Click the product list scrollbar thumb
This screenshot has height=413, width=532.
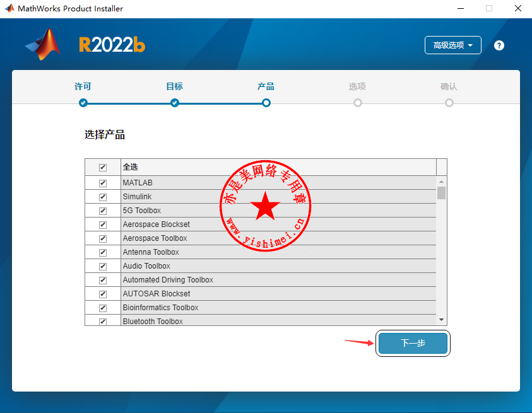coord(441,193)
